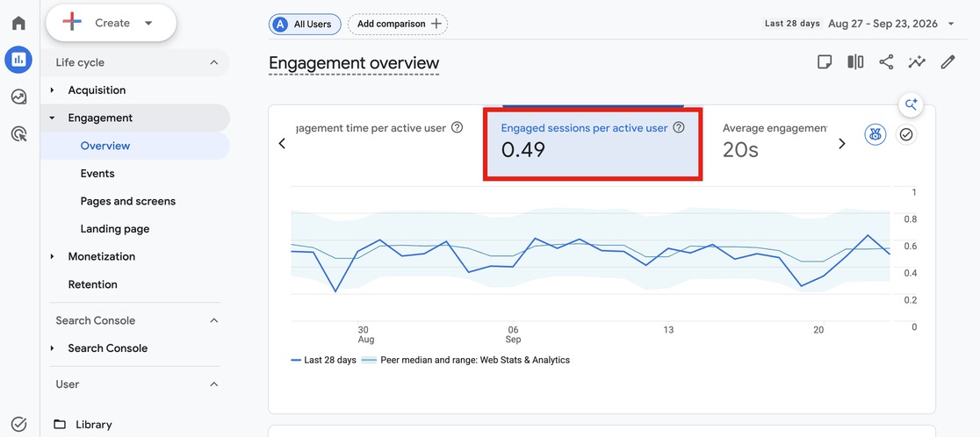The image size is (980, 437).
Task: Click the Peer median and range legend entry
Action: [x=466, y=360]
